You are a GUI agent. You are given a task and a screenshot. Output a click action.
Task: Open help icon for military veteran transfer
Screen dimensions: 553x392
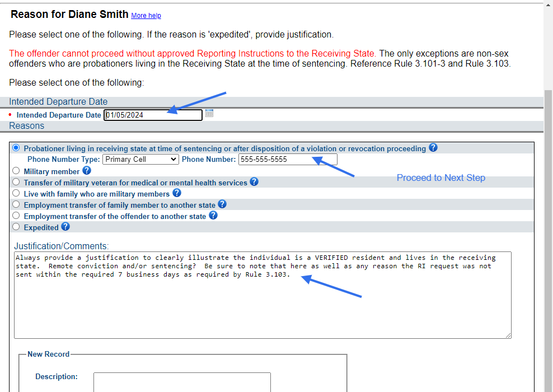(x=254, y=181)
